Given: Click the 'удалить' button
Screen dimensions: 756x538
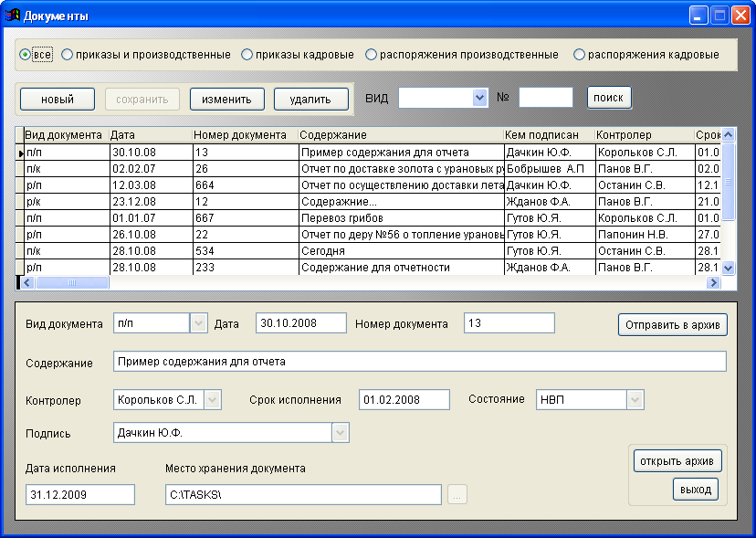Looking at the screenshot, I should point(309,99).
